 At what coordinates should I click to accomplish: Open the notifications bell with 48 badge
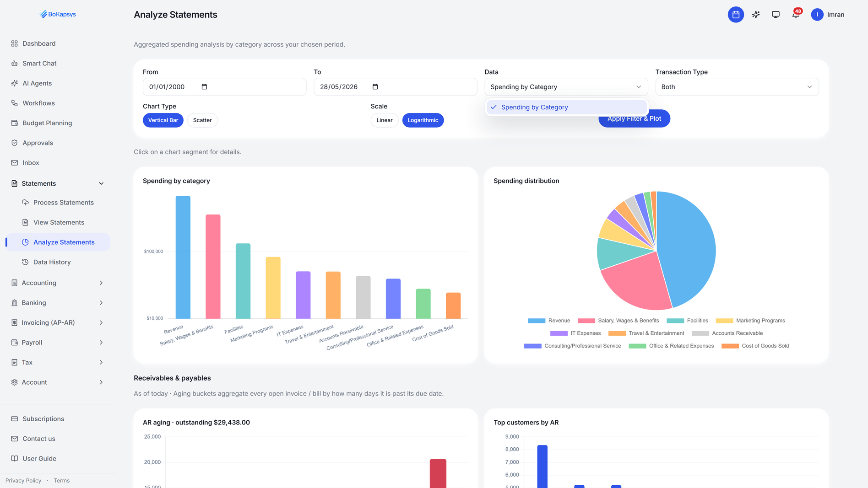point(796,15)
